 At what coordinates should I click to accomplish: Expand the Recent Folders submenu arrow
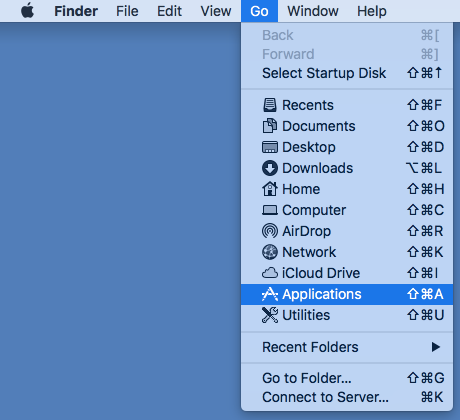point(435,347)
